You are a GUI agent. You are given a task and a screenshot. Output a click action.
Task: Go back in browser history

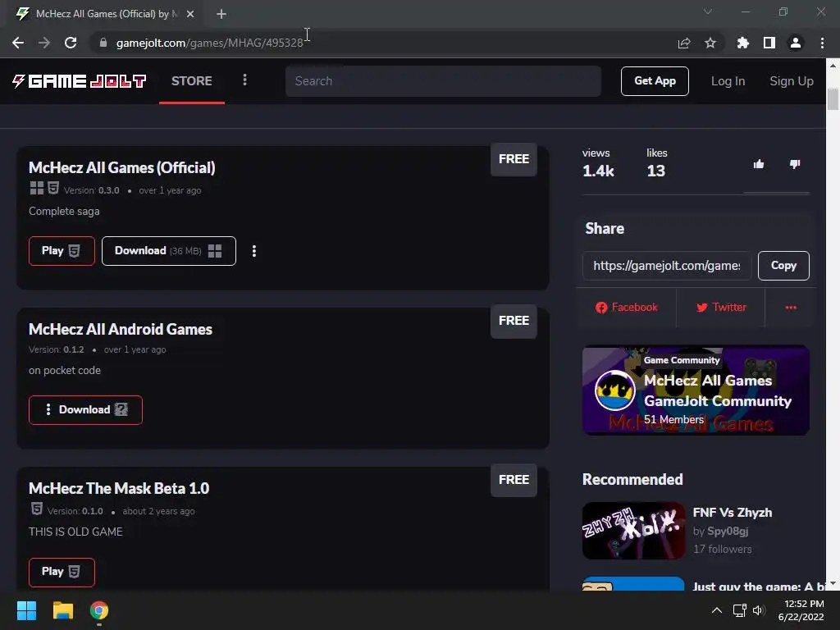coord(18,43)
